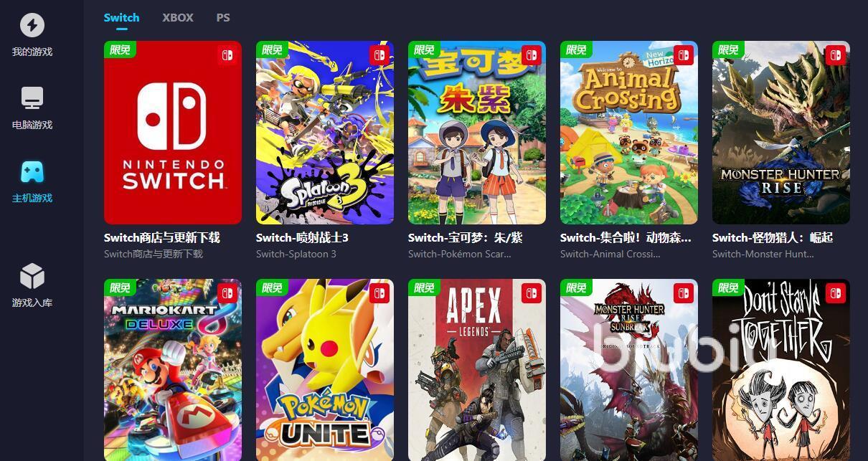Open 游戏入库 cube icon
868x461 pixels.
click(32, 276)
